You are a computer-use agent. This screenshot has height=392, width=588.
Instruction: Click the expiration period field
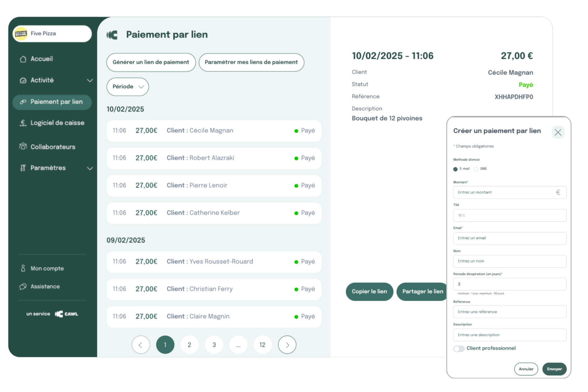510,284
